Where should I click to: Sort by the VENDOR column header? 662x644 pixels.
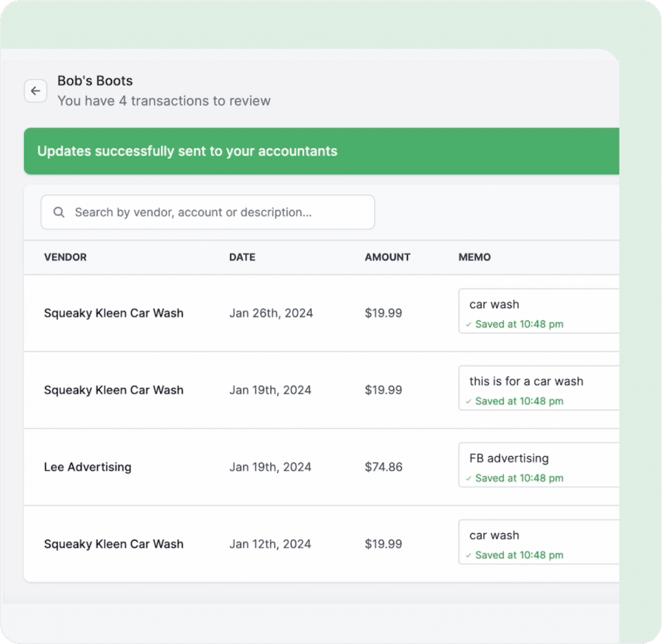65,257
